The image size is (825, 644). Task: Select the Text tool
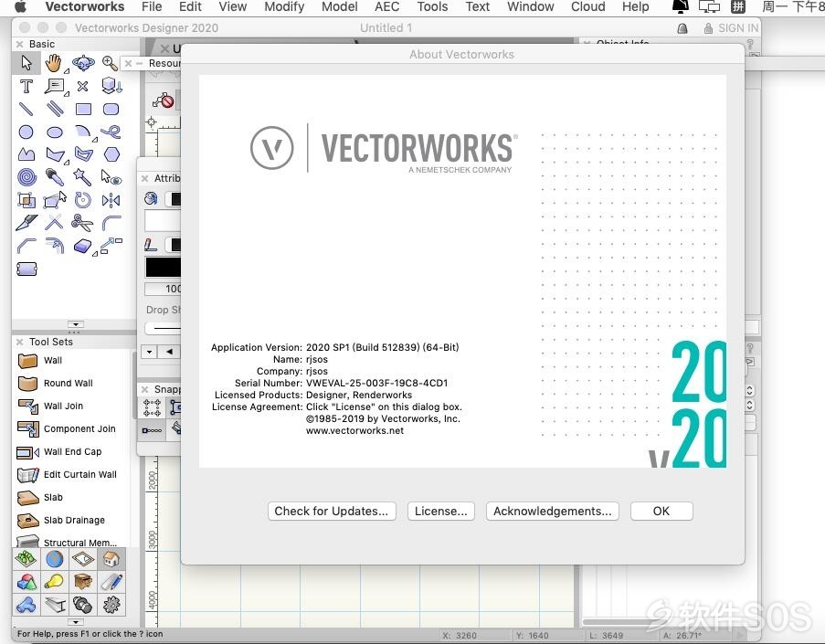26,86
